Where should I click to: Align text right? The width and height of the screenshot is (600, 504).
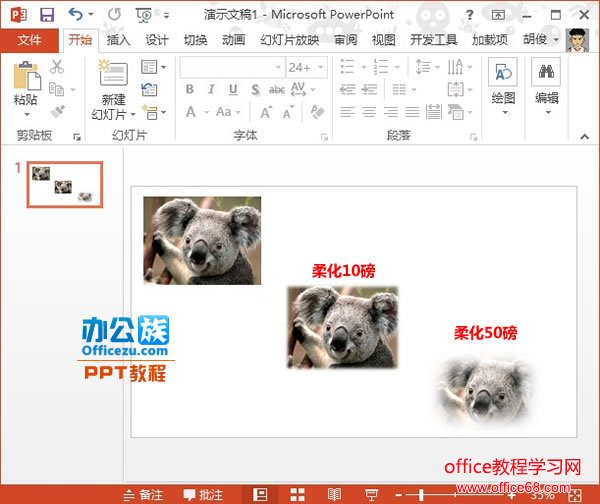coord(391,112)
